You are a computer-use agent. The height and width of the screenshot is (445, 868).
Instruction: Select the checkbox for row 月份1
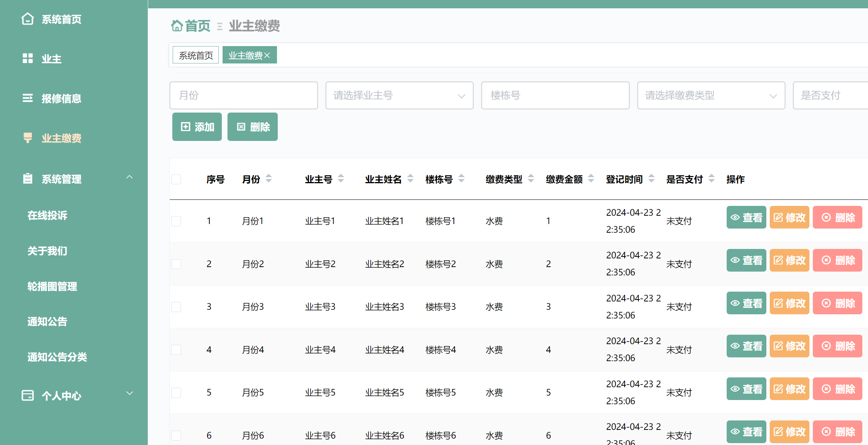click(176, 221)
